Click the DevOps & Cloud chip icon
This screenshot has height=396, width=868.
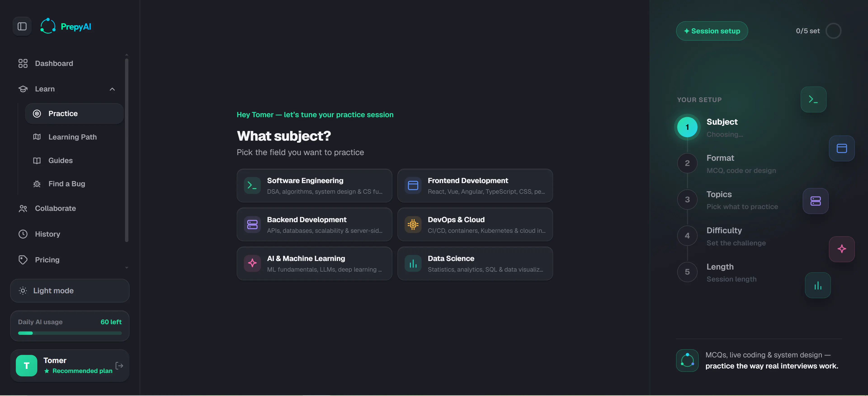(x=413, y=224)
